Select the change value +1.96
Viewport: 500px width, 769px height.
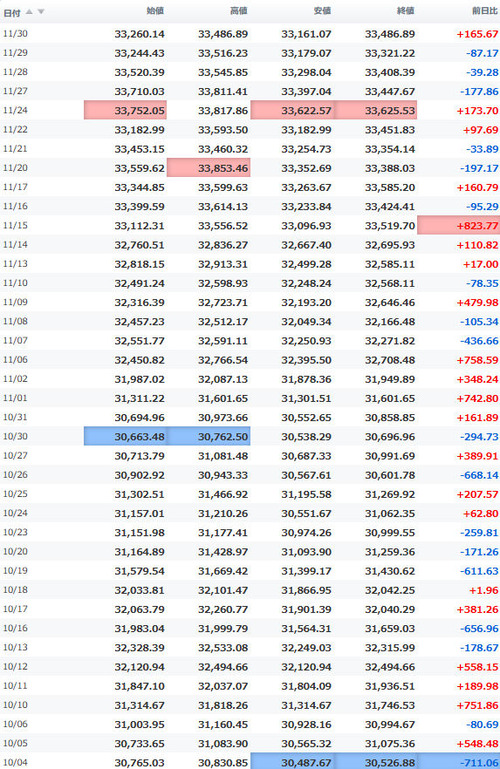[x=484, y=590]
